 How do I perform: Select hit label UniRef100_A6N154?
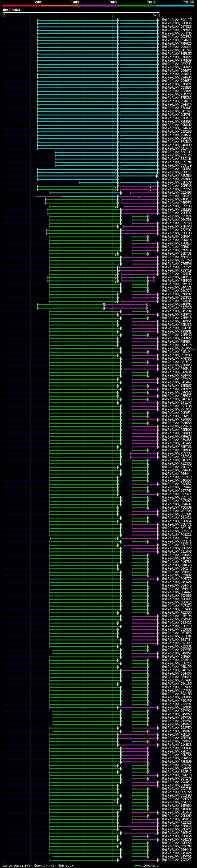tap(177, 734)
